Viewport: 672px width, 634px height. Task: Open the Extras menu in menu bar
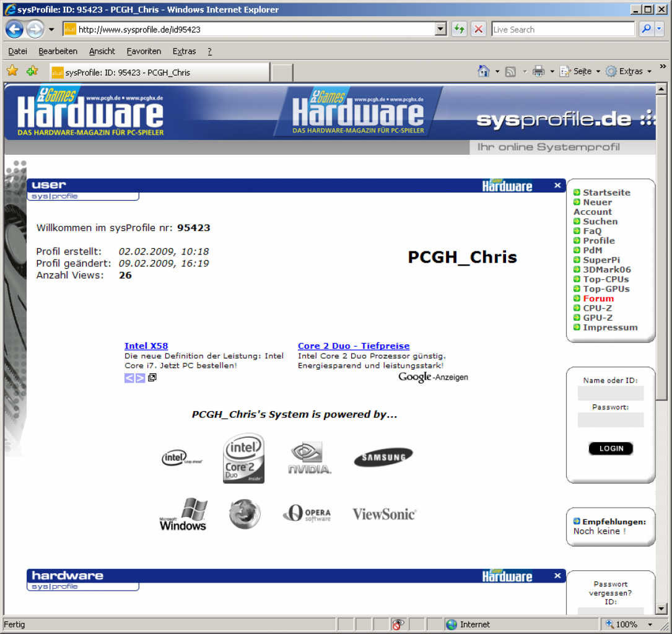[185, 51]
